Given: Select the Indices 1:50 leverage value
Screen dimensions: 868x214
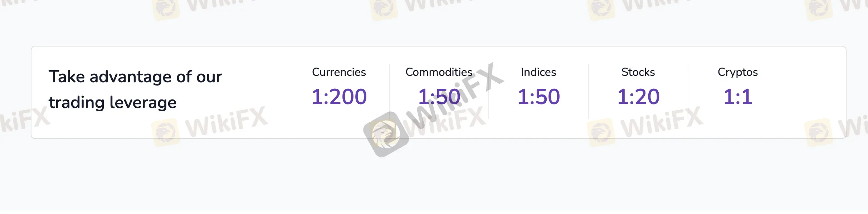Looking at the screenshot, I should [539, 97].
